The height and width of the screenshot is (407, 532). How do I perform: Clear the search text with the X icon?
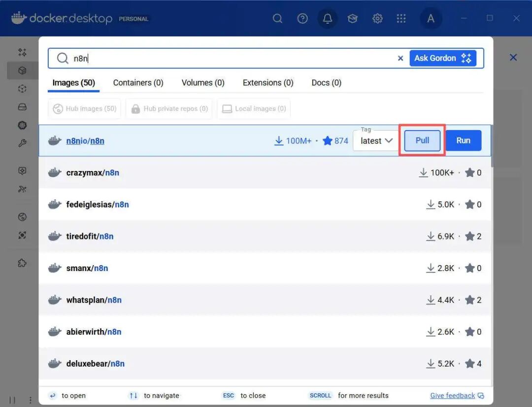click(400, 58)
